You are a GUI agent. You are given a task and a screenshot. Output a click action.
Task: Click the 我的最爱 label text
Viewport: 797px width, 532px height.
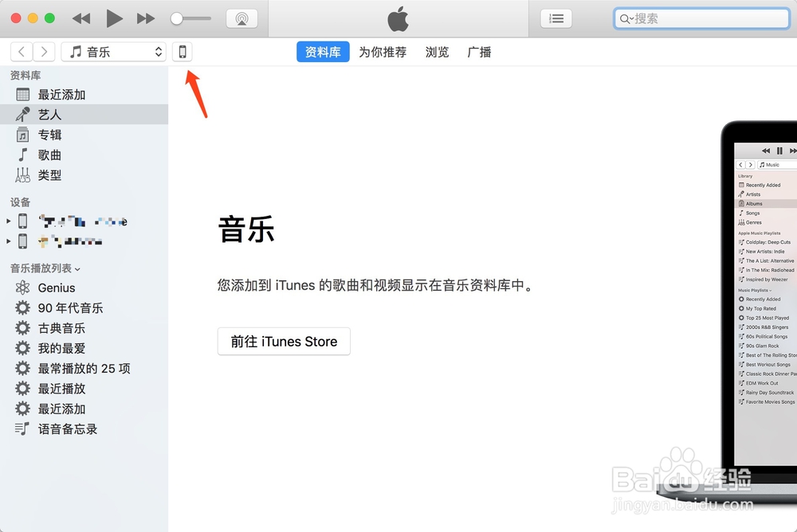pyautogui.click(x=61, y=348)
